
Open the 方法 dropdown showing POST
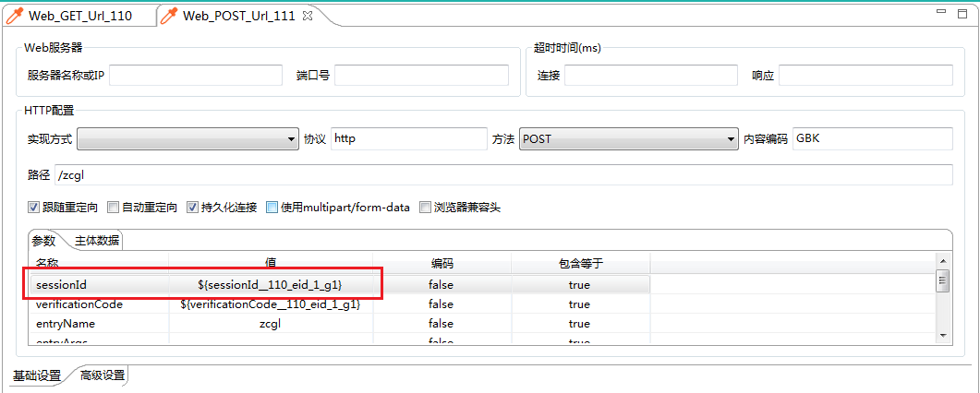pos(629,139)
